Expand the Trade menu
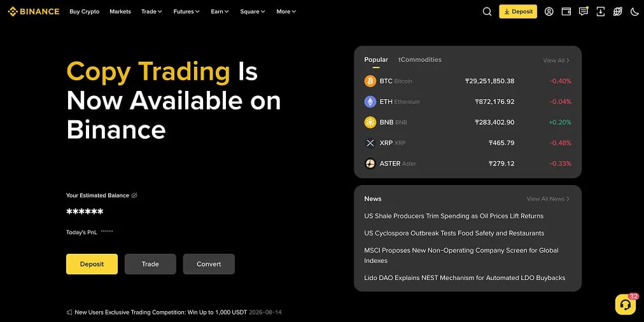Screen dimensions: 644x322 [x=151, y=11]
